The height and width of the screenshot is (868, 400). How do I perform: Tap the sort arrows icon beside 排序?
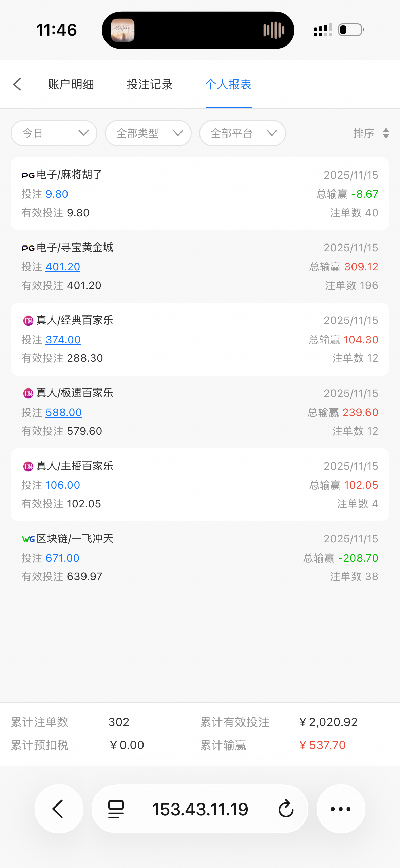(x=386, y=133)
